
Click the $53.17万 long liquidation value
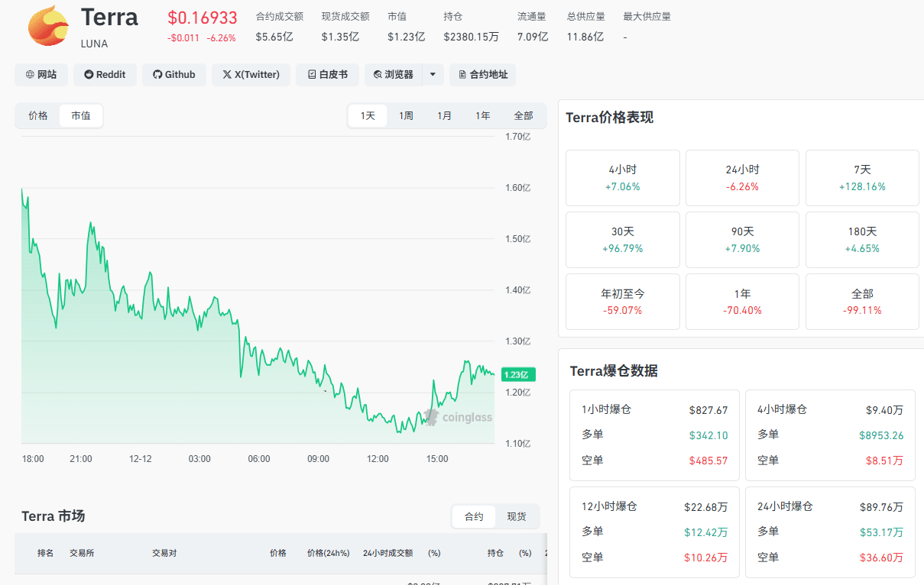pyautogui.click(x=881, y=532)
